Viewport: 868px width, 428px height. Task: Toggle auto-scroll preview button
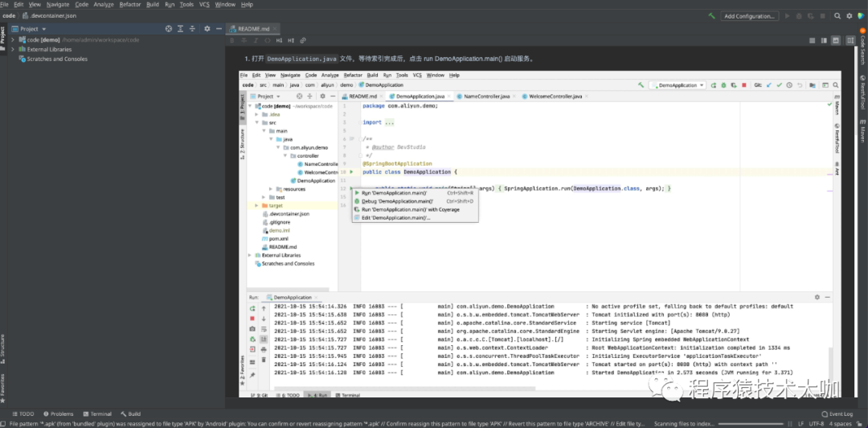850,40
